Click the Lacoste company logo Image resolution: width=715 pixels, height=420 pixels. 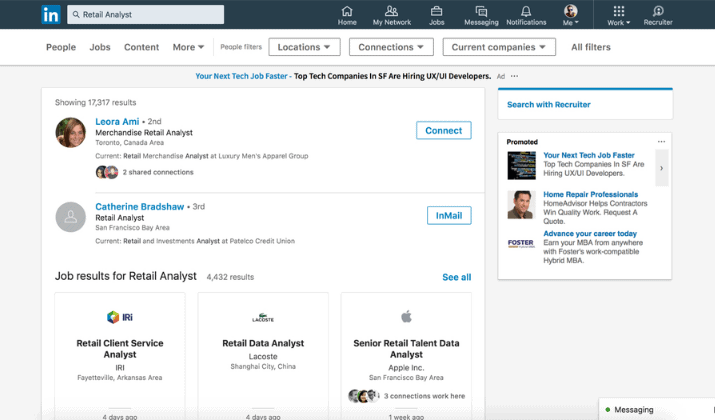(x=263, y=317)
